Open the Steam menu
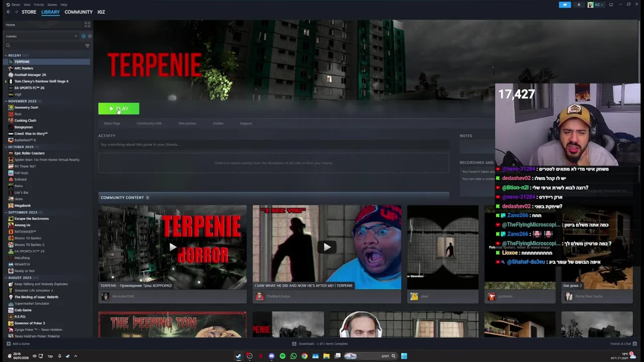The height and width of the screenshot is (362, 644). click(x=16, y=5)
